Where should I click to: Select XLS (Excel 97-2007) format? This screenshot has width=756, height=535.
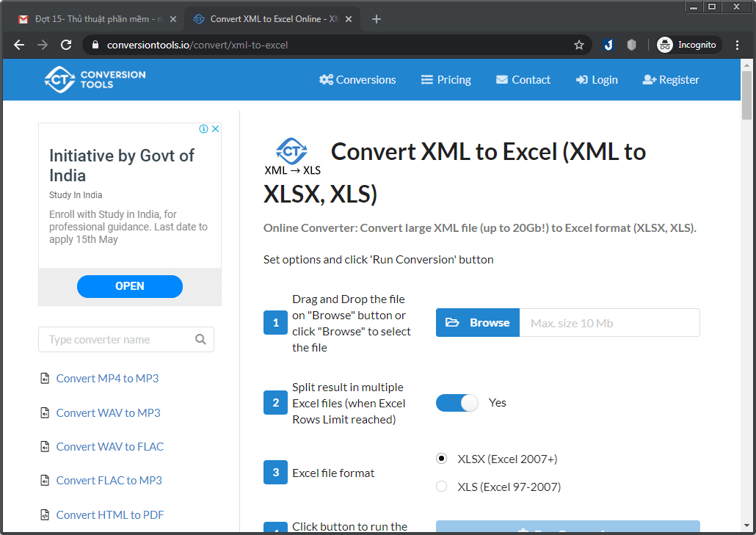[441, 486]
